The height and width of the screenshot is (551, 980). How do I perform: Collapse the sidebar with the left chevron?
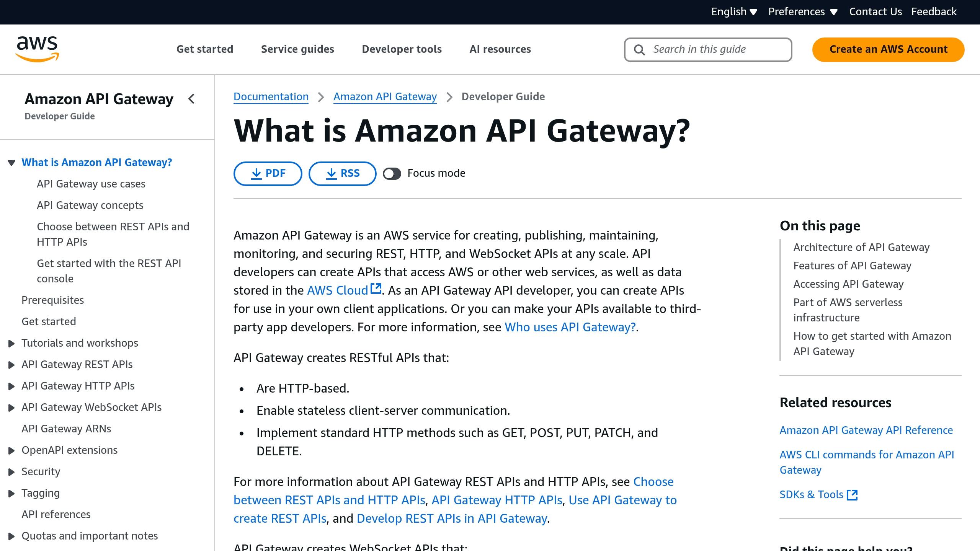192,99
